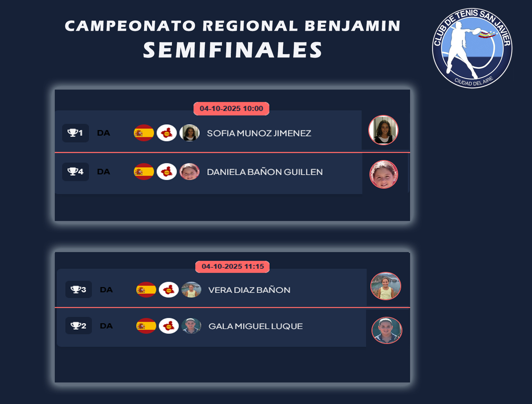Click the 04-10-2025 11:15 match time badge
The height and width of the screenshot is (404, 532).
(232, 267)
